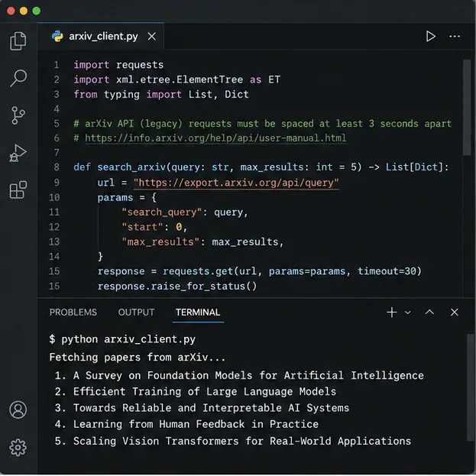Screen dimensions: 476x476
Task: Open the Search view in sidebar
Action: pyautogui.click(x=18, y=78)
